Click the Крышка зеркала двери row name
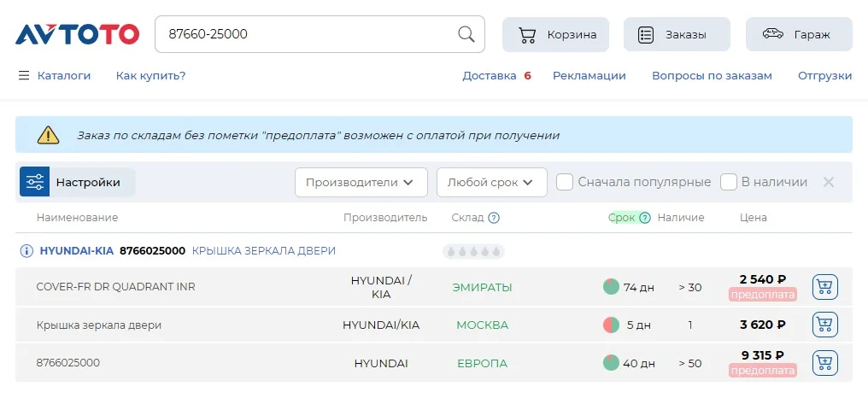Image resolution: width=868 pixels, height=404 pixels. point(98,325)
